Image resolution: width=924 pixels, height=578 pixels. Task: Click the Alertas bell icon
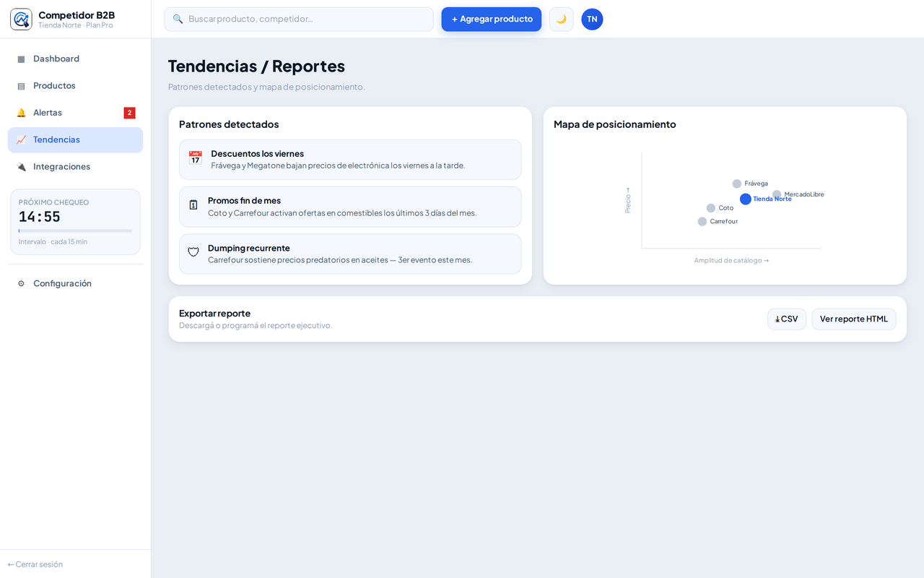click(21, 113)
